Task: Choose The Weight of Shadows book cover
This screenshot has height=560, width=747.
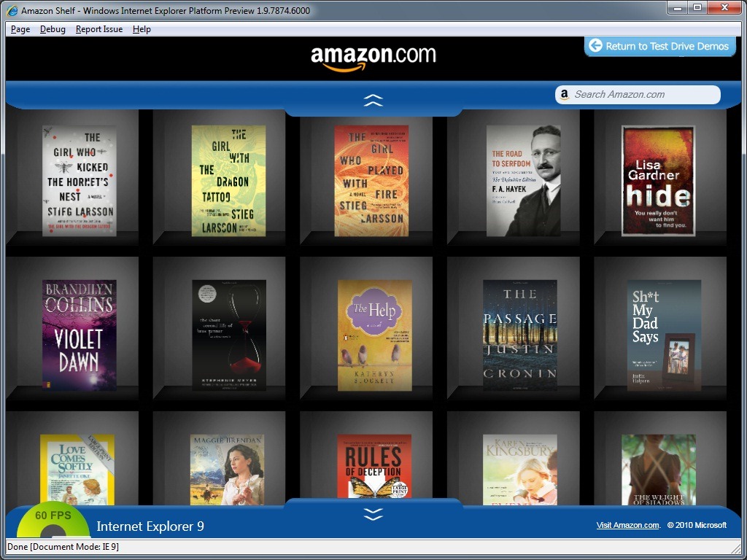Action: [659, 470]
